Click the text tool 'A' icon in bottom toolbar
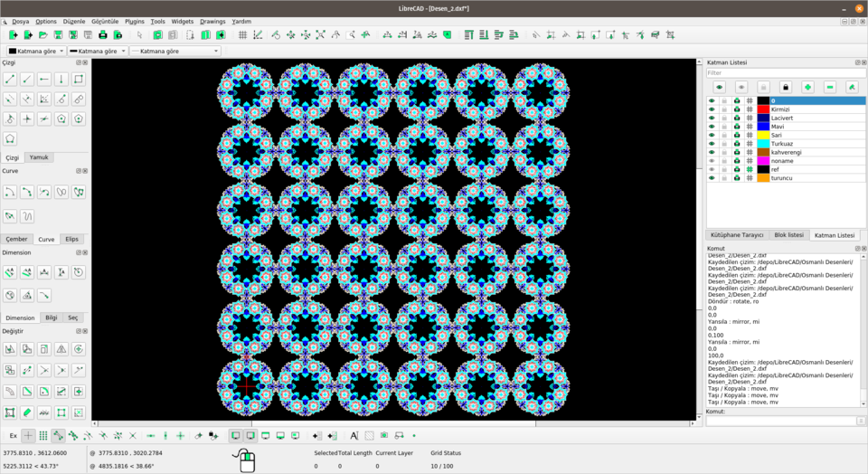Viewport: 868px width, 474px height. (x=354, y=436)
